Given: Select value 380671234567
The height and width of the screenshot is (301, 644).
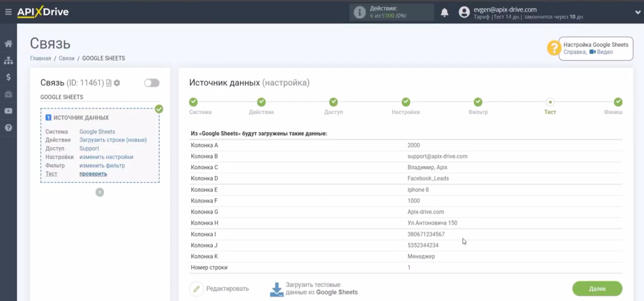Looking at the screenshot, I should 426,234.
